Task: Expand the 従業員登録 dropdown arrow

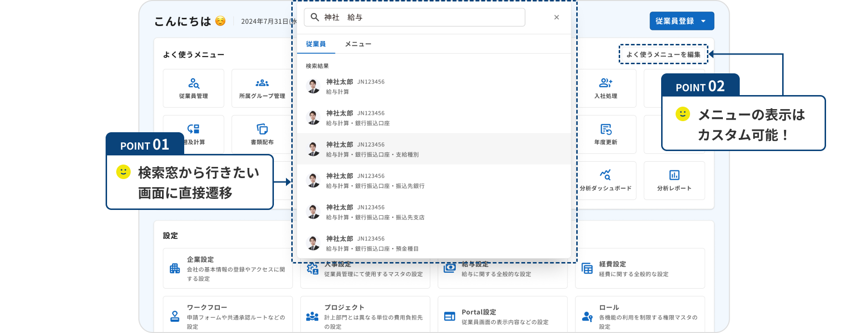Action: [704, 21]
